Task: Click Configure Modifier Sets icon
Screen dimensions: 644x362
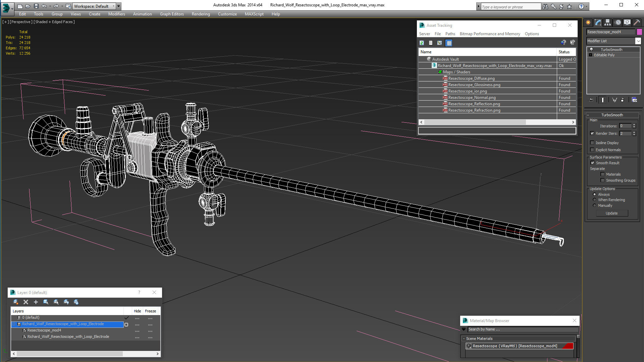Action: point(634,100)
